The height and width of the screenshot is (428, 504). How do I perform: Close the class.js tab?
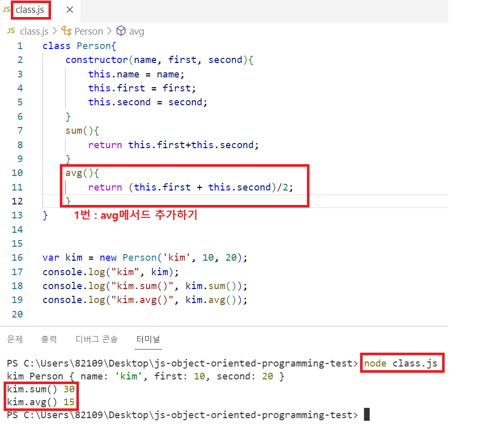[70, 10]
